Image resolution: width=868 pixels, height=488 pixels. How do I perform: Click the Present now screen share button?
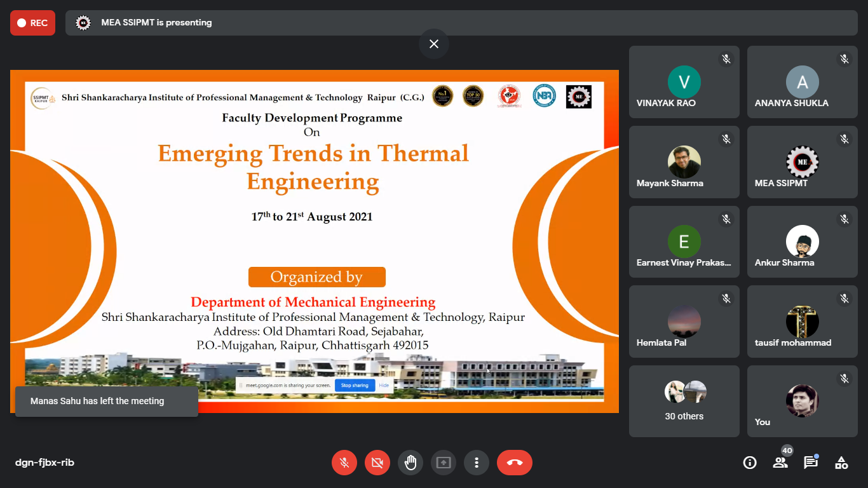click(x=444, y=463)
